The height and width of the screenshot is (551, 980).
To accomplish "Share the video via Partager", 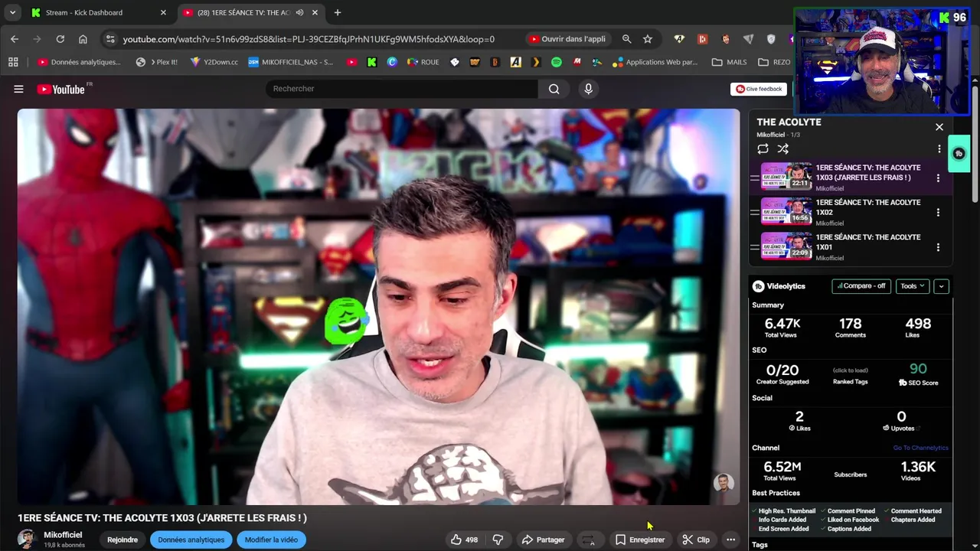I will [543, 540].
